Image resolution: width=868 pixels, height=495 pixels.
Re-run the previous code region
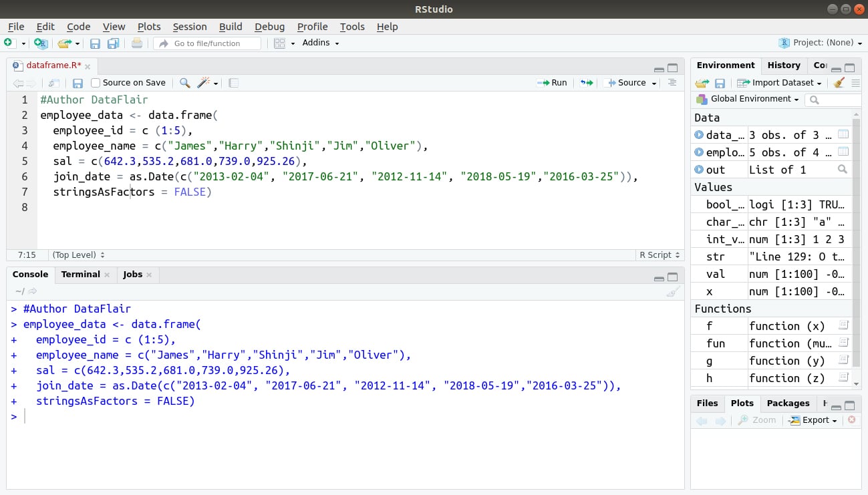[x=587, y=83]
